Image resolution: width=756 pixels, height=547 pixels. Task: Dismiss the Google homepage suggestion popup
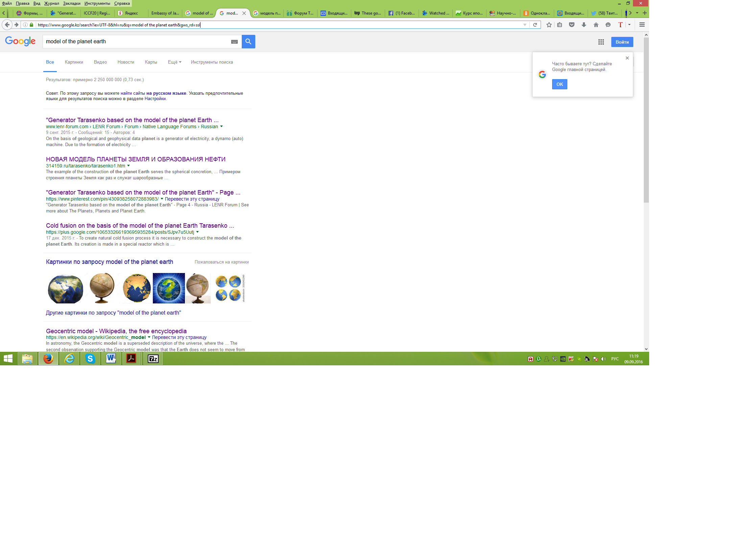click(627, 58)
